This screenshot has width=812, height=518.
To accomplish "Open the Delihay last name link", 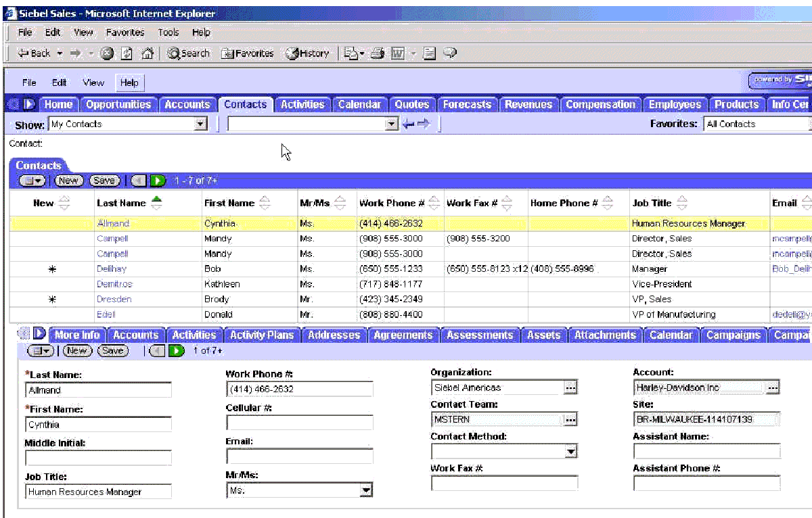I will click(x=112, y=269).
